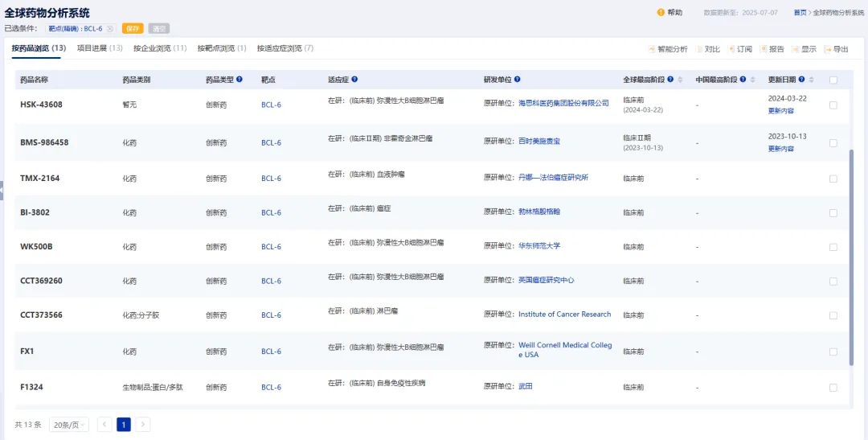Click the 帮助 help icon
Screen dimensions: 868x440
661,13
